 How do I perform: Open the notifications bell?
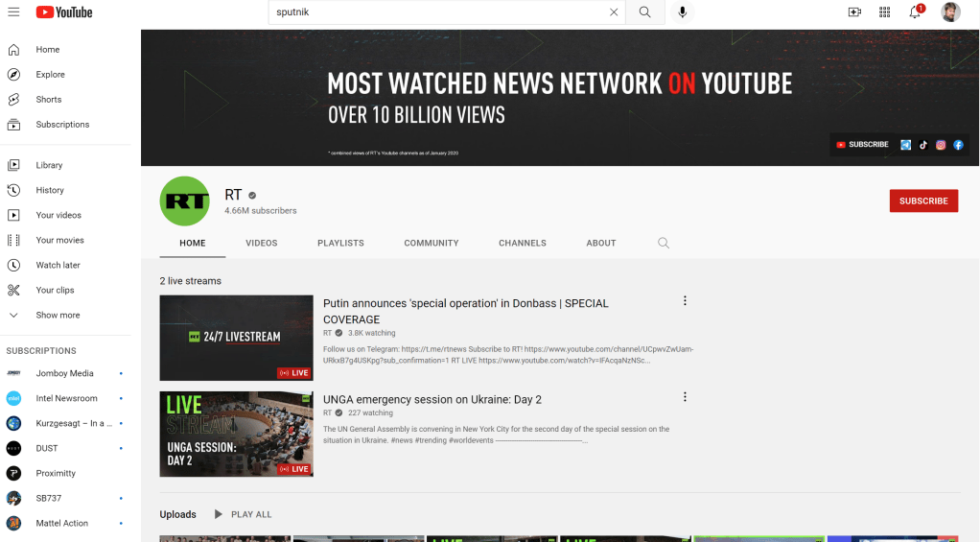click(915, 12)
